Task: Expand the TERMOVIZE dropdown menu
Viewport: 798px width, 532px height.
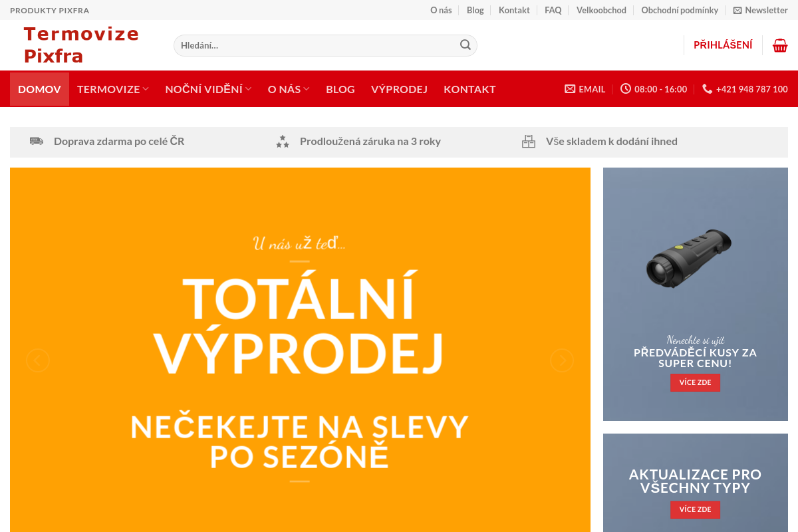Action: pos(112,88)
